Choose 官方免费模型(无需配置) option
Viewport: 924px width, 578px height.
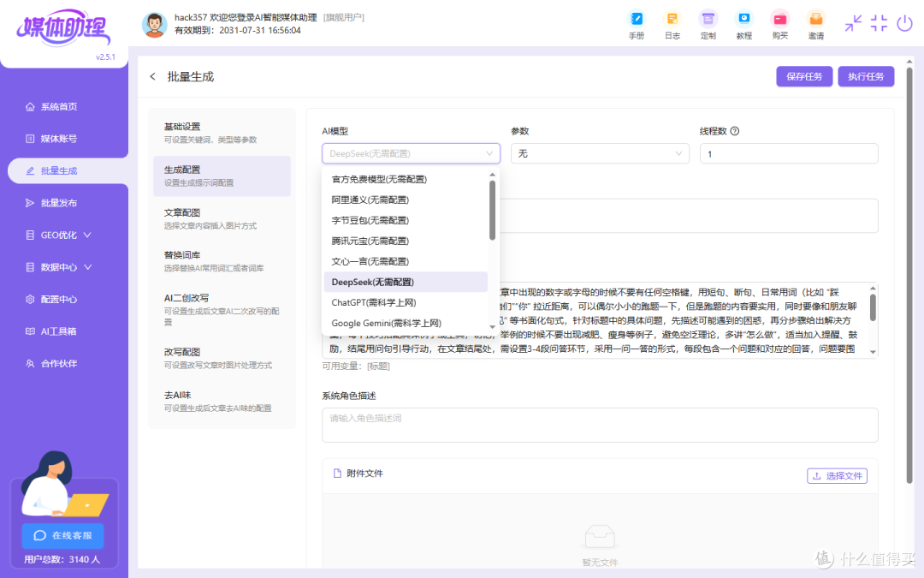click(406, 179)
